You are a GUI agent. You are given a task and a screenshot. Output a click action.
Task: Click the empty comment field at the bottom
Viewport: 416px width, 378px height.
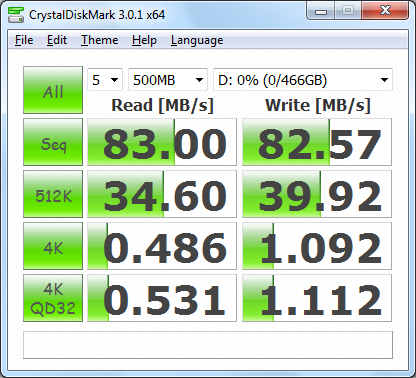point(208,345)
